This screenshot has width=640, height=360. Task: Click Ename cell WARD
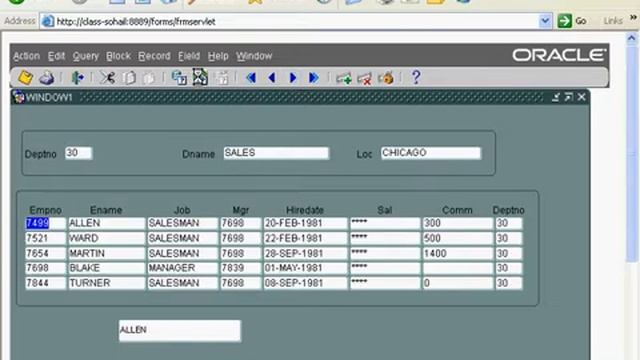(x=106, y=238)
